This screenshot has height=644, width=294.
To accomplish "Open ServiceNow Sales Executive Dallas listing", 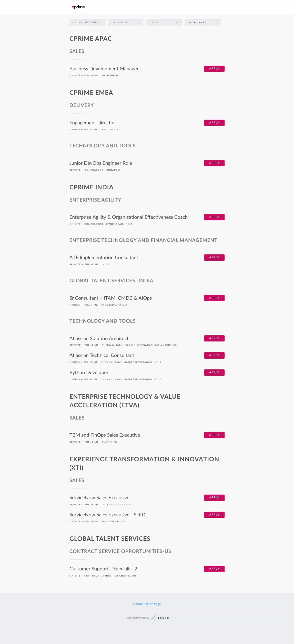I will (99, 498).
